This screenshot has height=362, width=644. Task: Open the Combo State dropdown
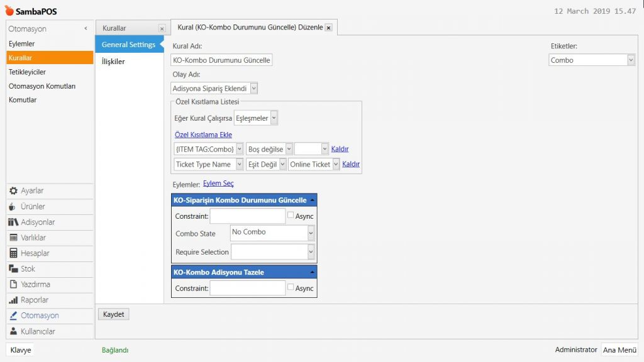point(311,233)
